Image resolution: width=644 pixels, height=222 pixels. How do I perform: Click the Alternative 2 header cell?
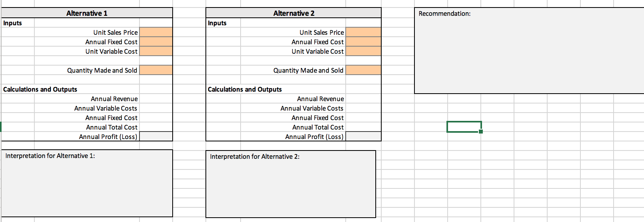point(294,13)
